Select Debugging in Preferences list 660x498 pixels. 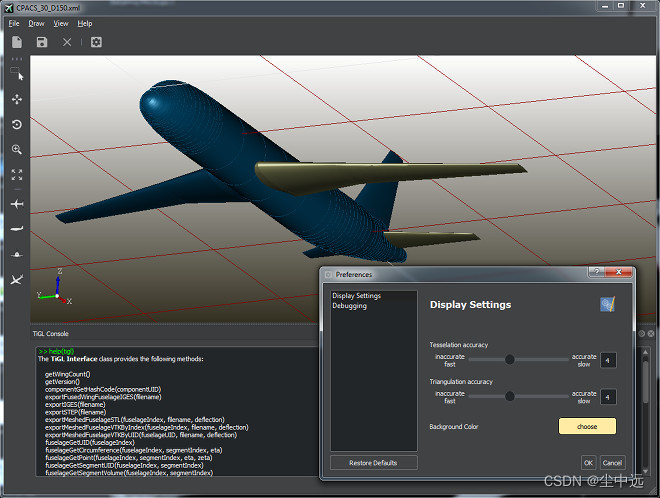pos(350,306)
